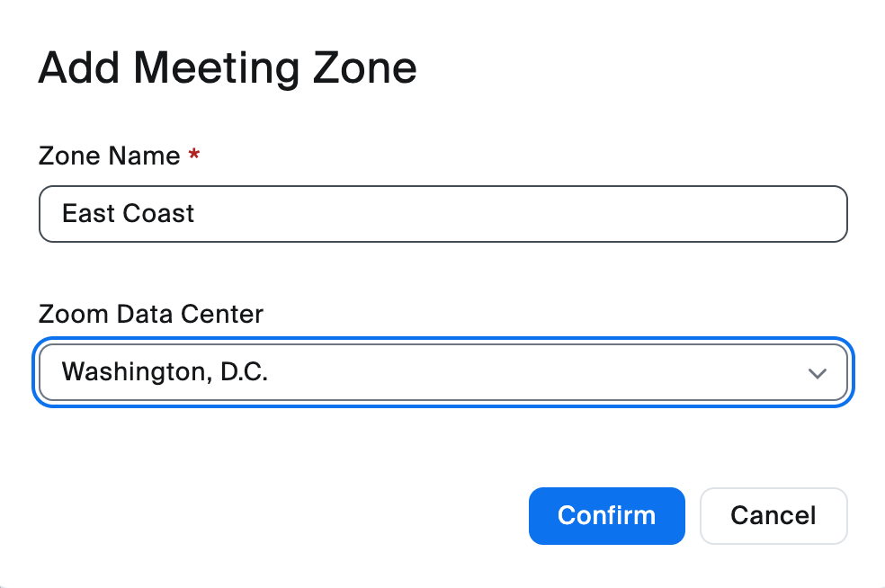Click the Zoom Data Center label
This screenshot has width=885, height=588.
(150, 315)
